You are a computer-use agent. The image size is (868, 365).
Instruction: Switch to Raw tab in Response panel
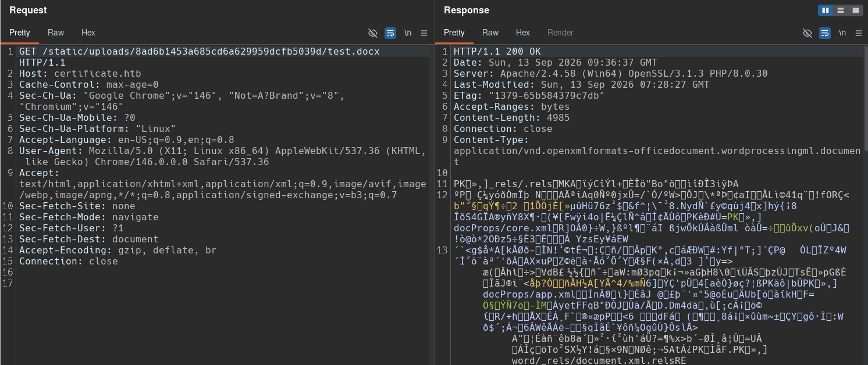pos(490,33)
